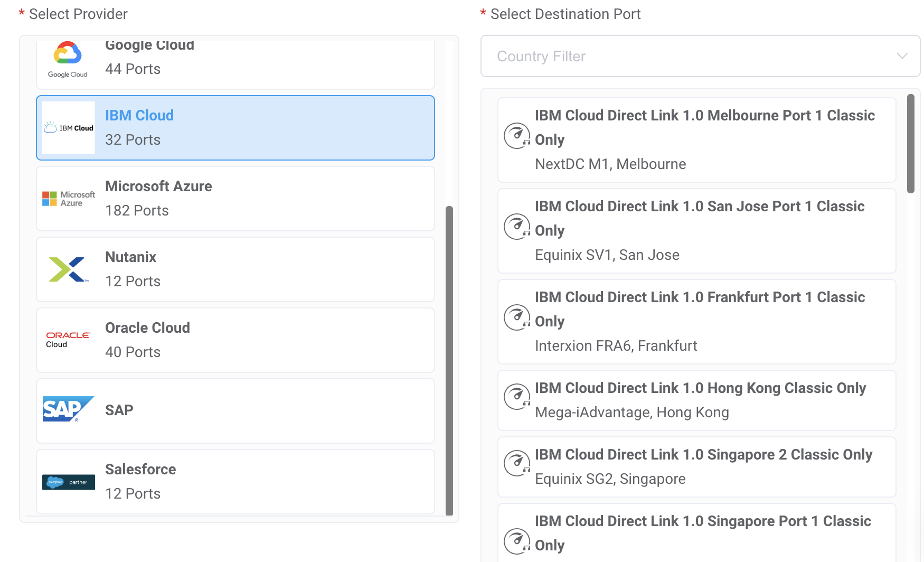Select Oracle Cloud 40 Ports provider
This screenshot has height=562, width=924.
point(235,340)
